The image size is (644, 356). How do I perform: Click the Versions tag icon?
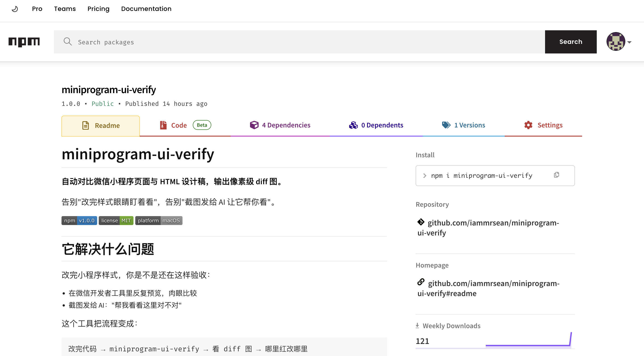point(446,125)
